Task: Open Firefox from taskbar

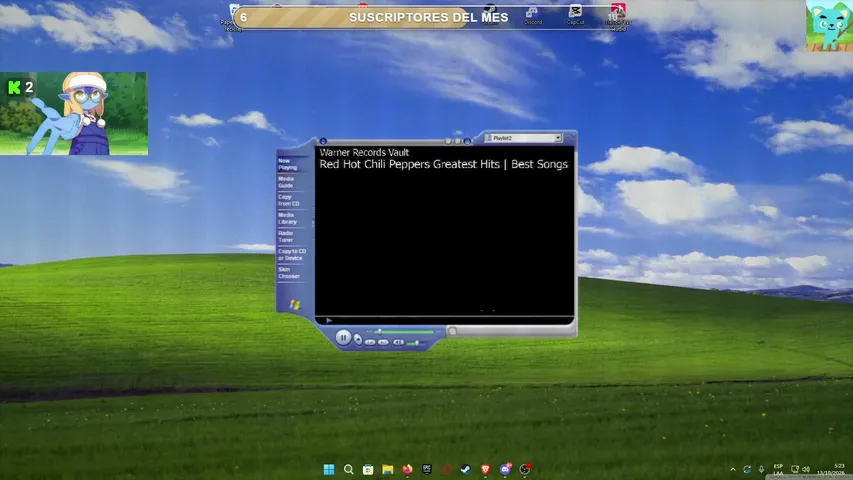Action: coord(407,469)
